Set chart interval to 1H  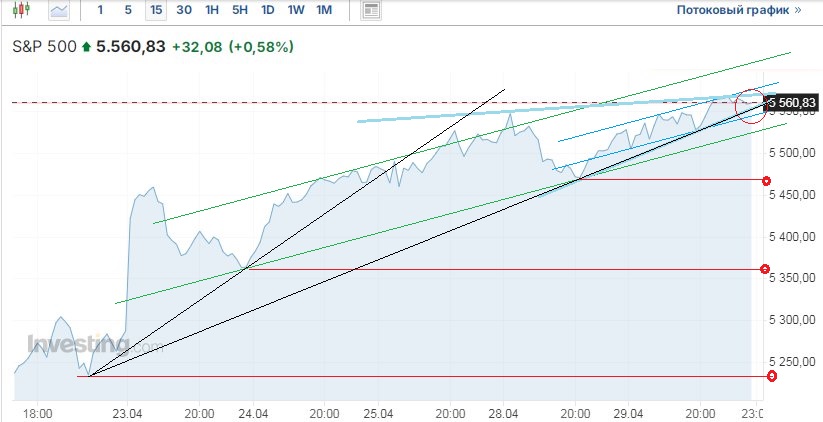coord(212,11)
